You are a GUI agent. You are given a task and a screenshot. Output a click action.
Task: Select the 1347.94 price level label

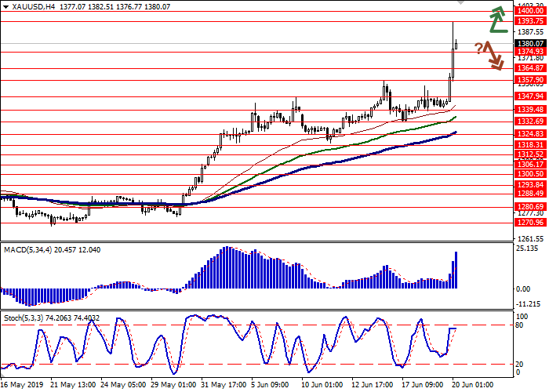[530, 96]
